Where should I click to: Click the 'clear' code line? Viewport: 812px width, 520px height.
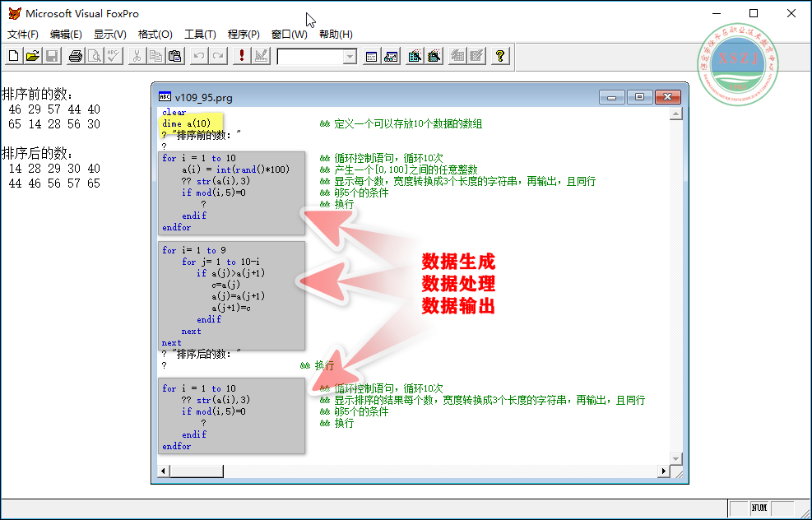coord(174,112)
